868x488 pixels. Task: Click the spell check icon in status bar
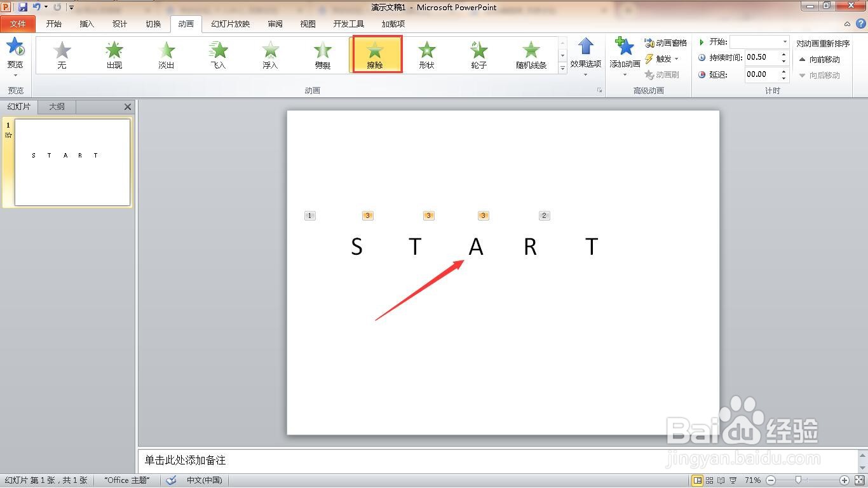coord(171,480)
